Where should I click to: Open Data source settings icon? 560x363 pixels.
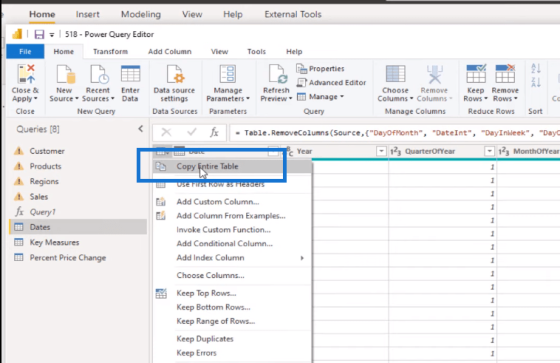[175, 74]
